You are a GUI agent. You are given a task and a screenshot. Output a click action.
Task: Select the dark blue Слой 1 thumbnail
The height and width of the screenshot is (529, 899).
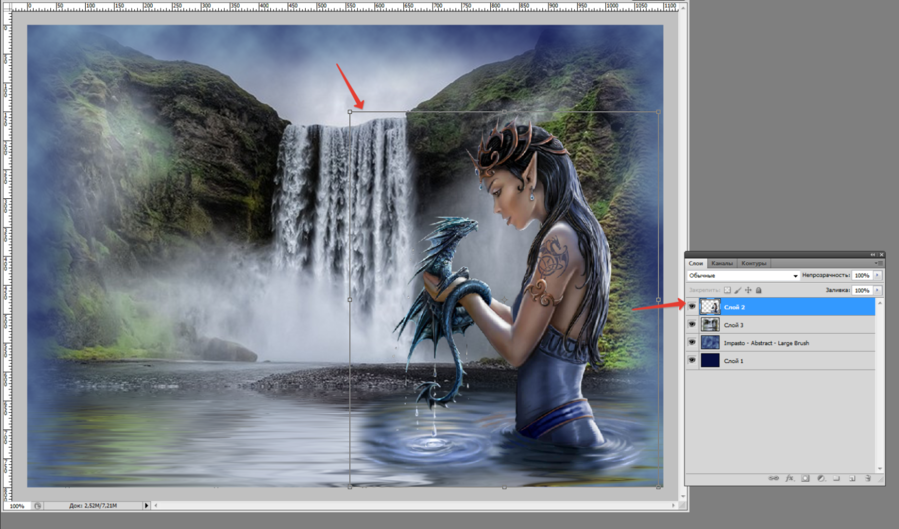pyautogui.click(x=710, y=360)
